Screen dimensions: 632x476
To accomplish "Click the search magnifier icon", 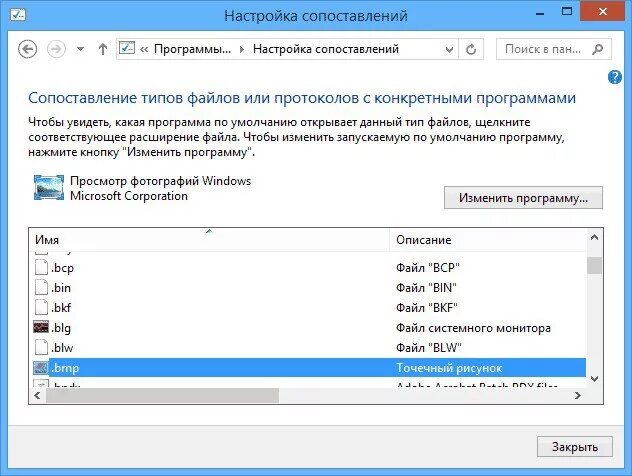I will [x=598, y=49].
